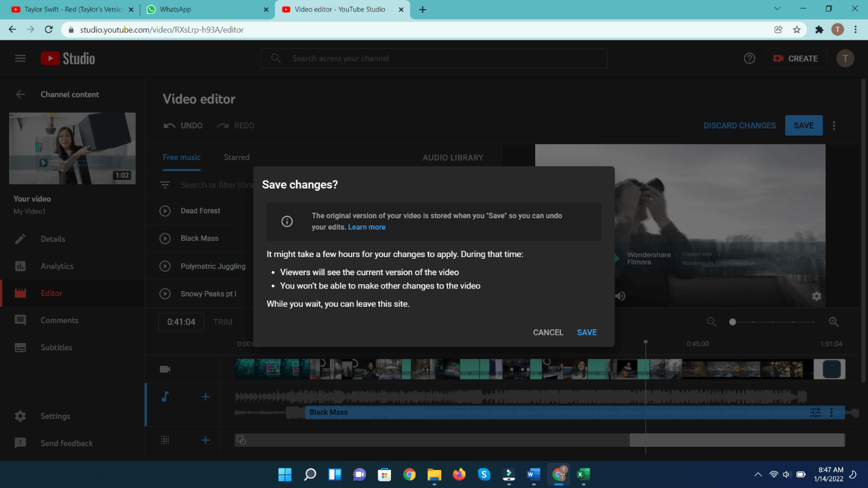
Task: Click the zoom in magnifier on timeline
Action: click(833, 322)
